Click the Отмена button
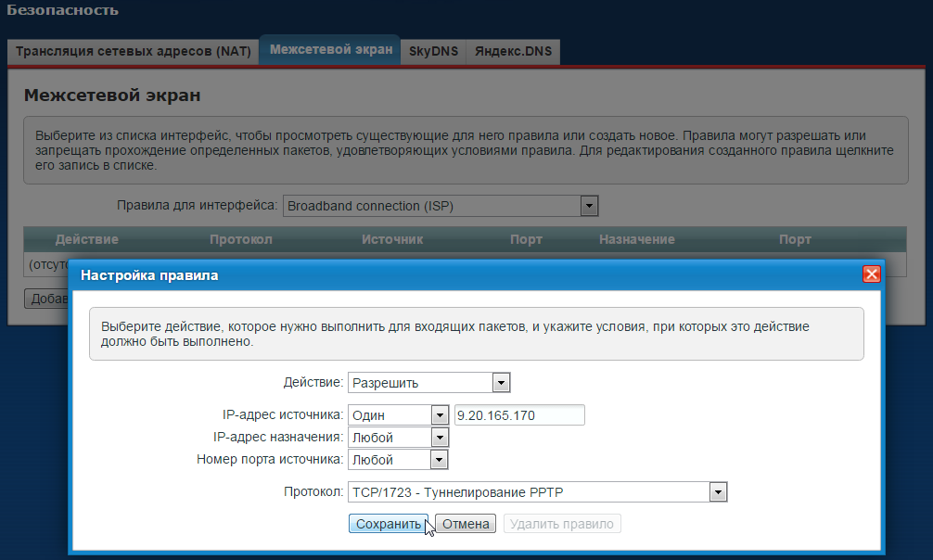This screenshot has width=933, height=560. tap(466, 524)
